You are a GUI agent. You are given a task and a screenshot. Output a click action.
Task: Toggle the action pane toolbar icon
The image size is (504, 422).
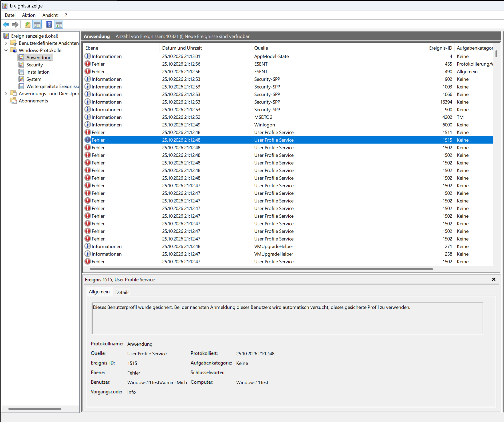coord(59,25)
